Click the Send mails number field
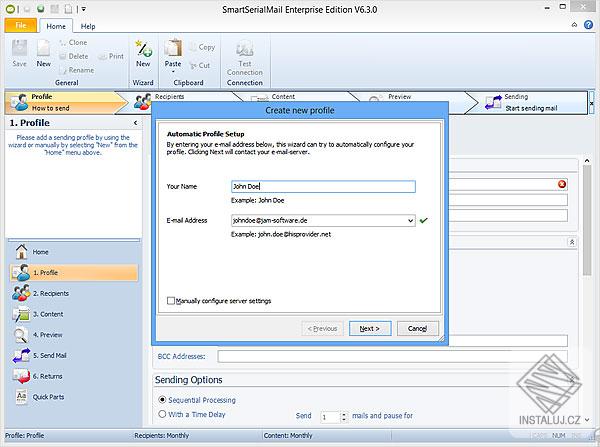 click(x=330, y=417)
